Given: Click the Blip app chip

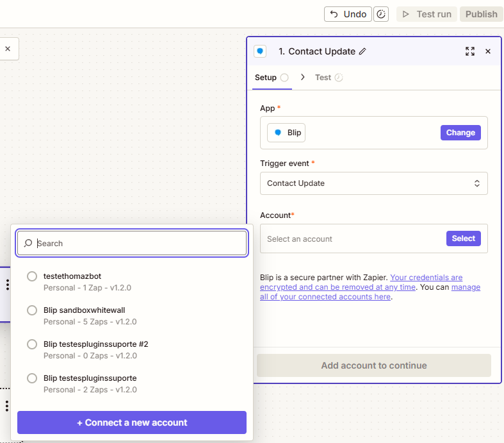Looking at the screenshot, I should coord(286,133).
